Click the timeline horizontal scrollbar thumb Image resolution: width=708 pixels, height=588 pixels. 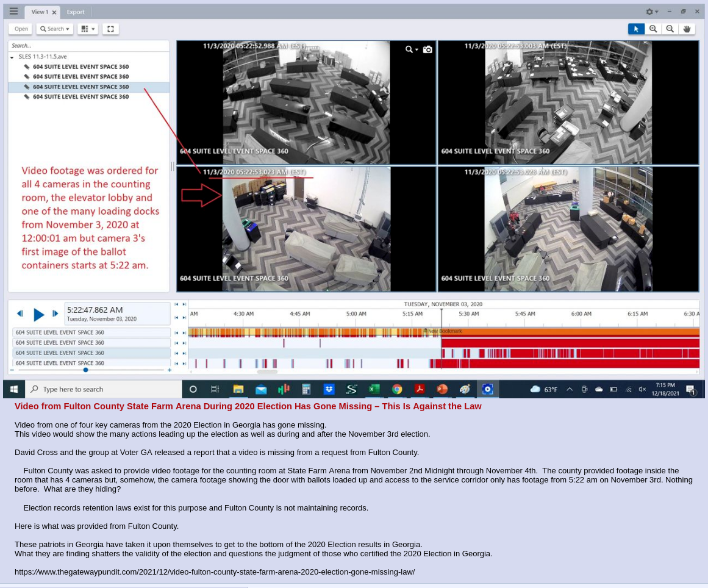pyautogui.click(x=267, y=371)
